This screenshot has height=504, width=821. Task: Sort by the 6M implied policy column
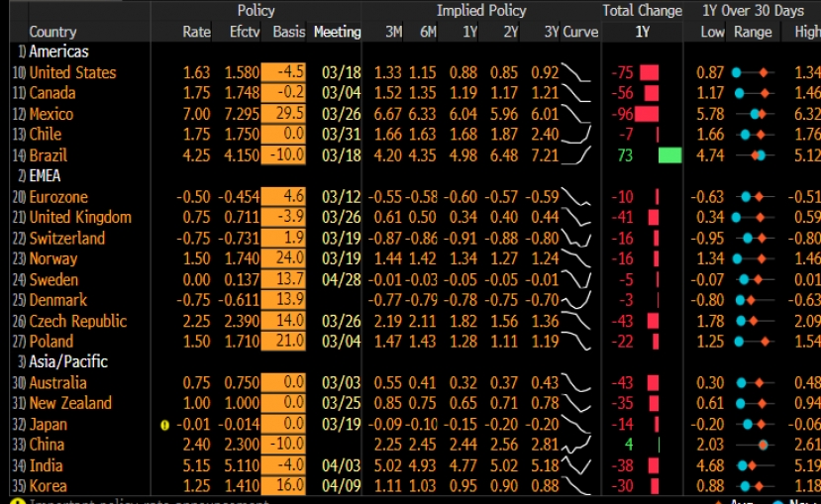428,32
